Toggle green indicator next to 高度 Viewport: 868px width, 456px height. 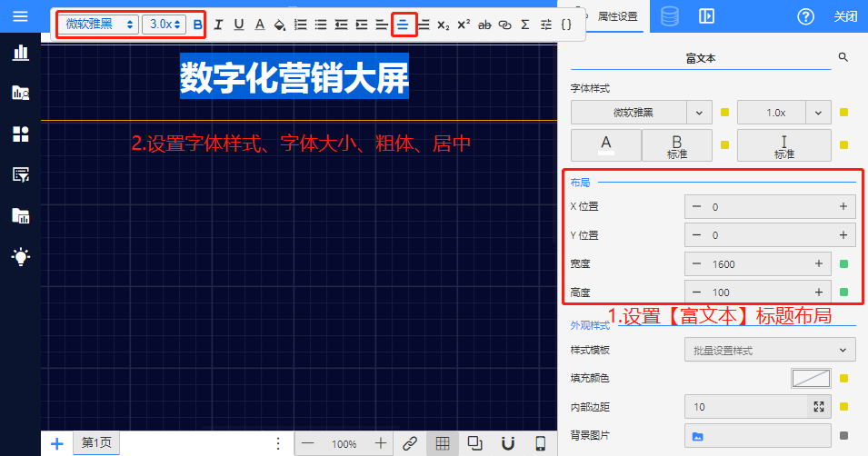point(843,292)
